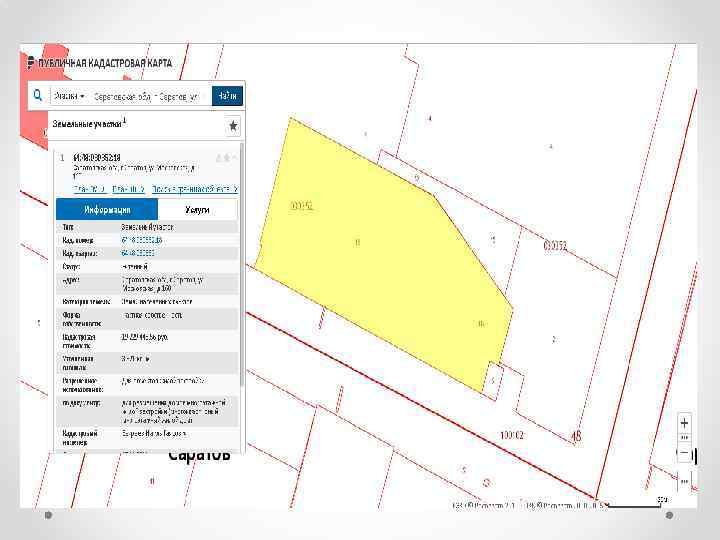Open the more options dots button below zoom
This screenshot has width=720, height=540.
pos(684,481)
